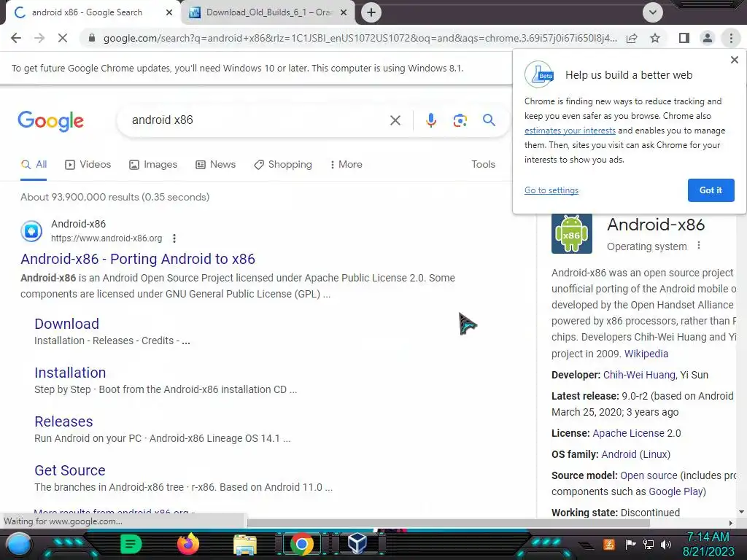Close the Download_Old_Builds_6_1 tab
The width and height of the screenshot is (747, 560).
344,12
